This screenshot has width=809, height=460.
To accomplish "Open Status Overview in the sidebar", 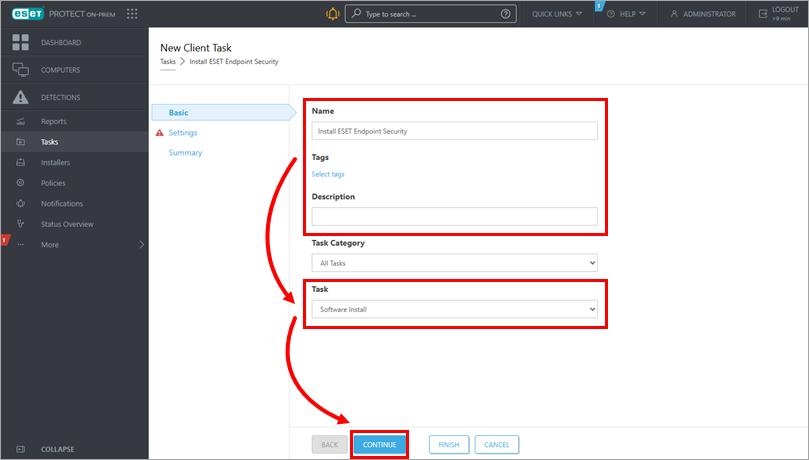I will pos(67,224).
